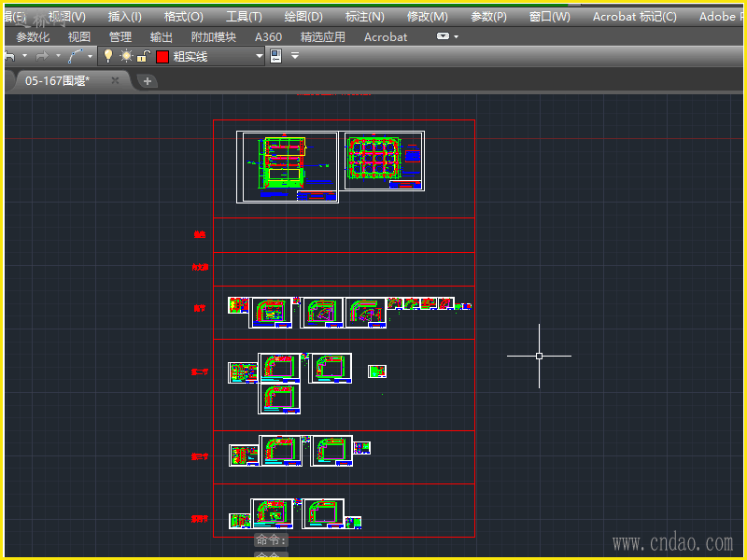Select the A360 ribbon tab
Image resolution: width=747 pixels, height=560 pixels.
click(268, 37)
